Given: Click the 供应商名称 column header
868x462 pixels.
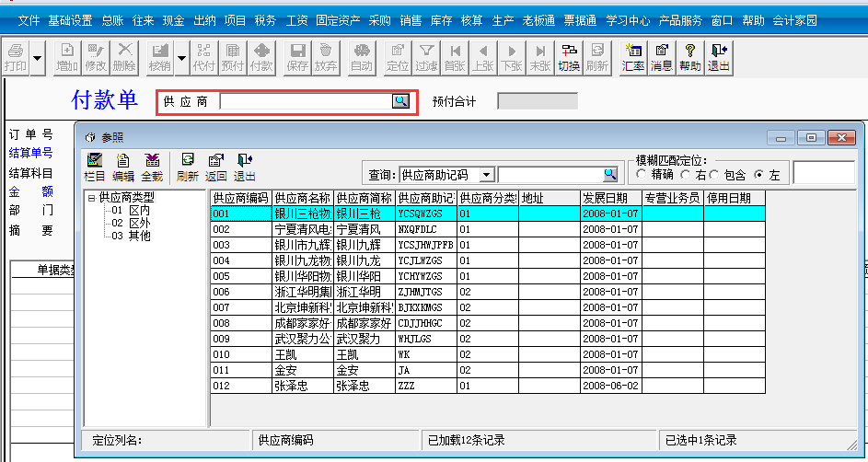Looking at the screenshot, I should [x=302, y=198].
